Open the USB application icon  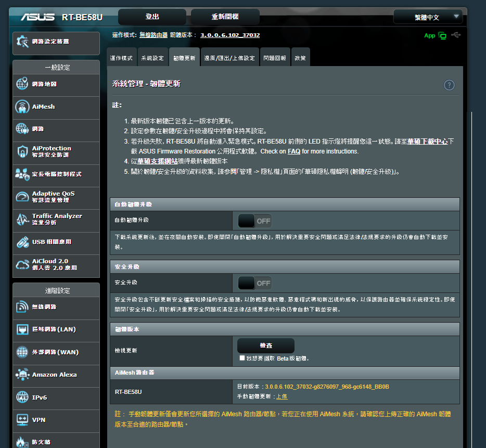click(x=22, y=242)
